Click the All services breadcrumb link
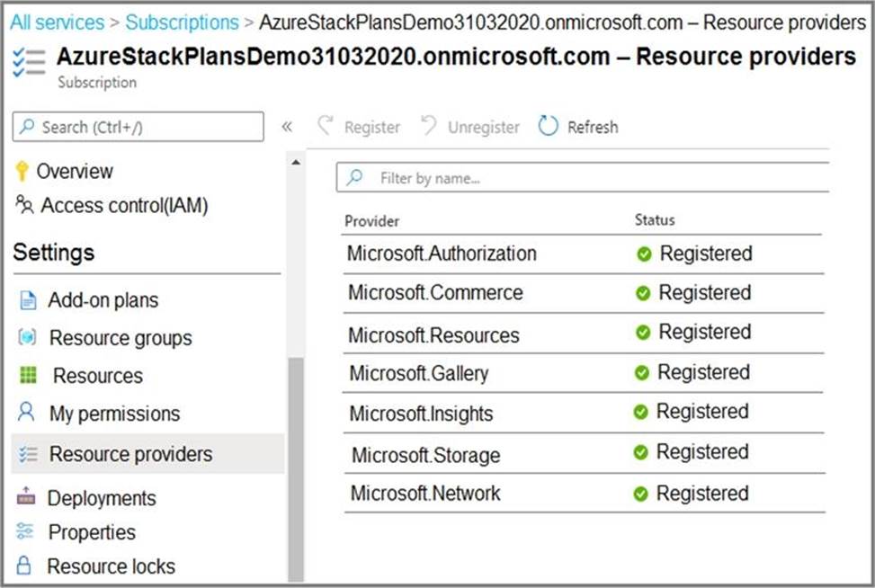 point(57,22)
